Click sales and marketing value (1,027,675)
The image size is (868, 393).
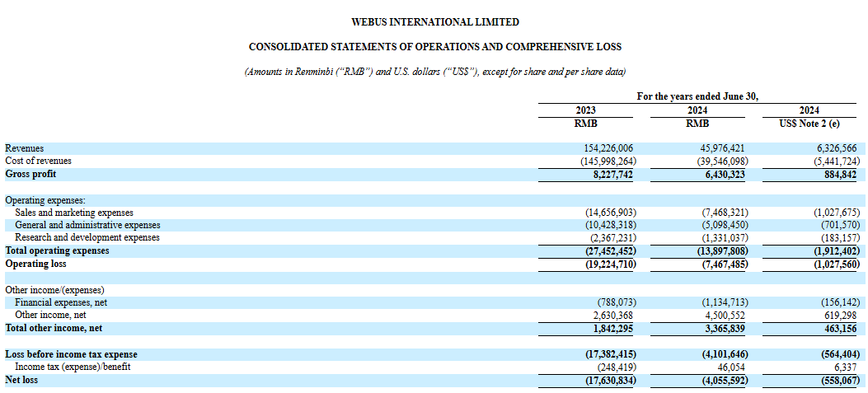tap(837, 213)
